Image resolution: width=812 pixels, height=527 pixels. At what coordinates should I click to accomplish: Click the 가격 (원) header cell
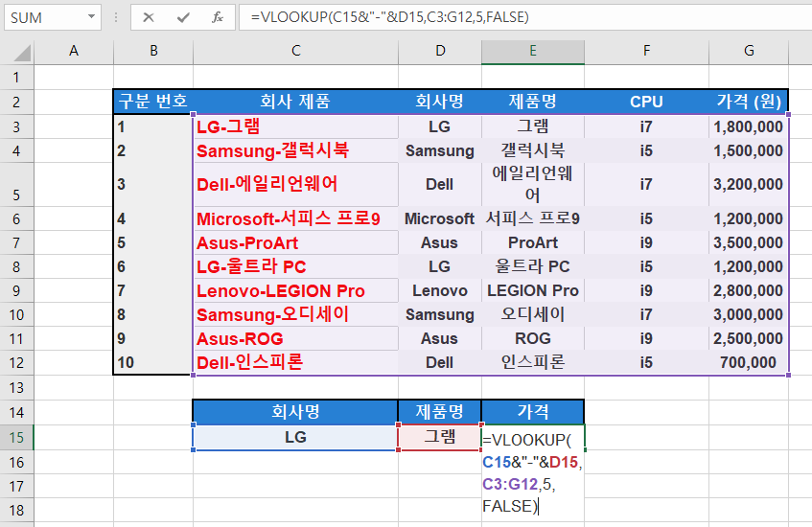tap(749, 102)
